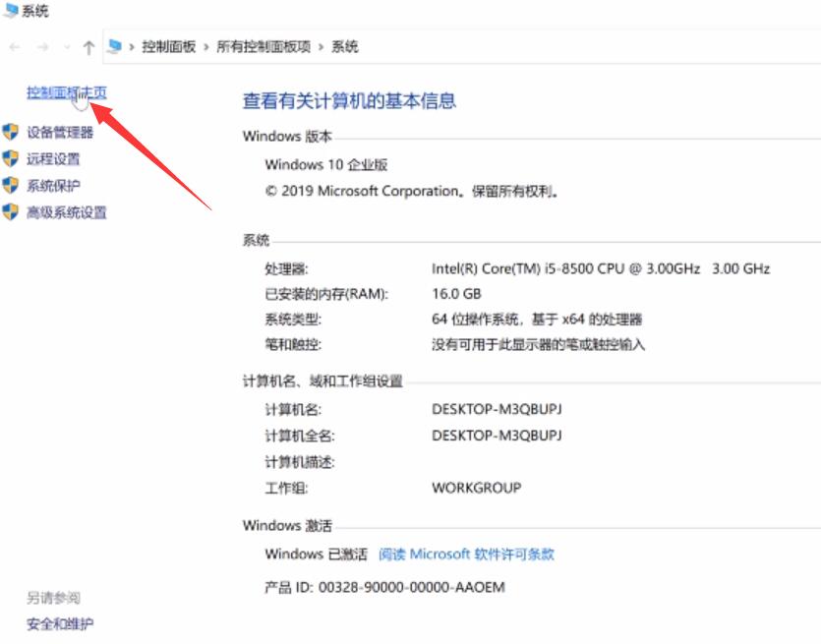Image resolution: width=821 pixels, height=644 pixels.
Task: Click 系统类型 label
Action: [293, 320]
